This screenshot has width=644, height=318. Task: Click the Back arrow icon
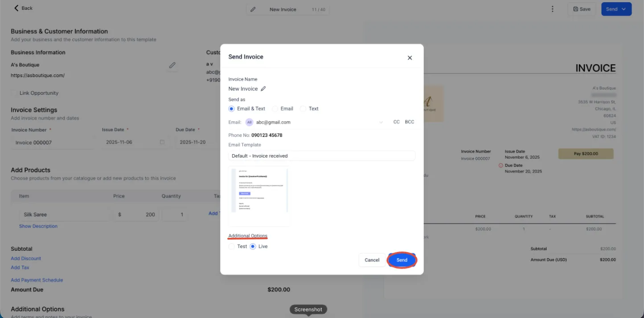16,8
